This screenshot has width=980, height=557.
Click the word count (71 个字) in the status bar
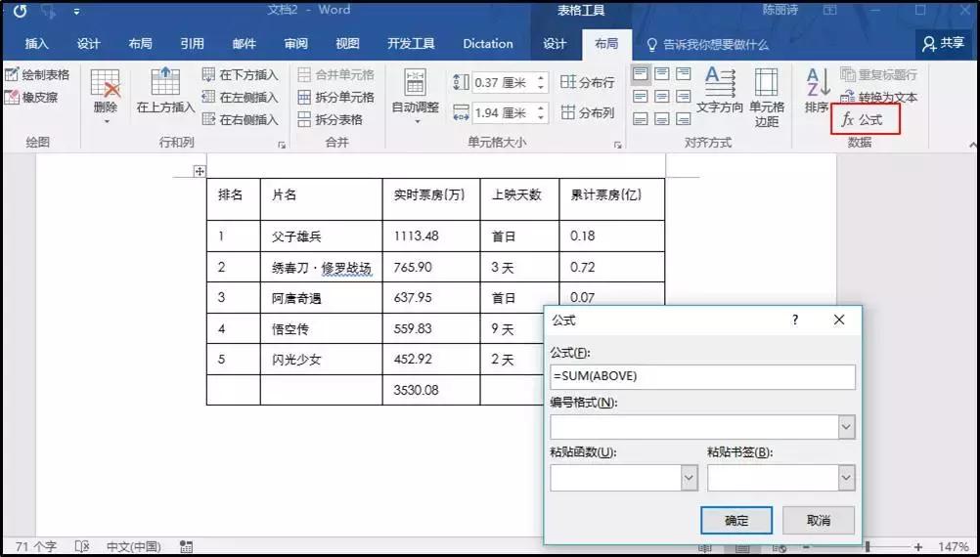[x=35, y=547]
